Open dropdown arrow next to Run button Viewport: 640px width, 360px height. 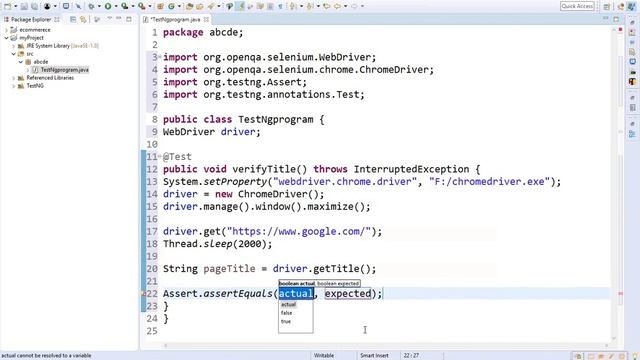pos(116,6)
